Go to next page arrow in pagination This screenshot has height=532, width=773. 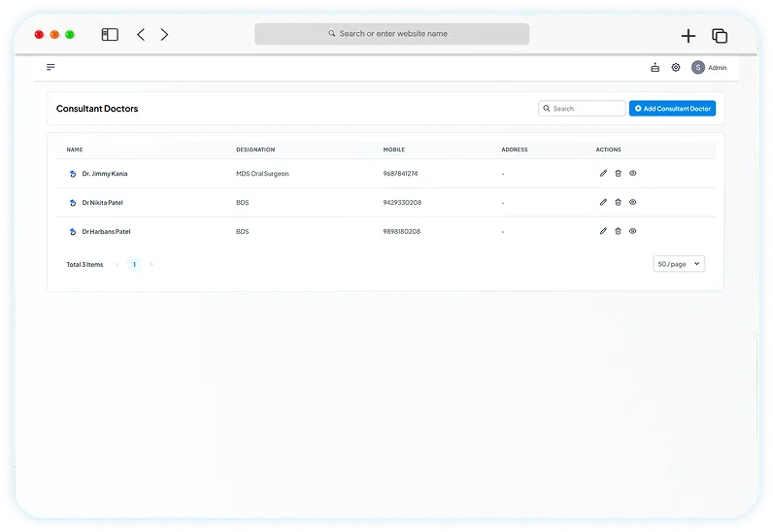point(151,264)
